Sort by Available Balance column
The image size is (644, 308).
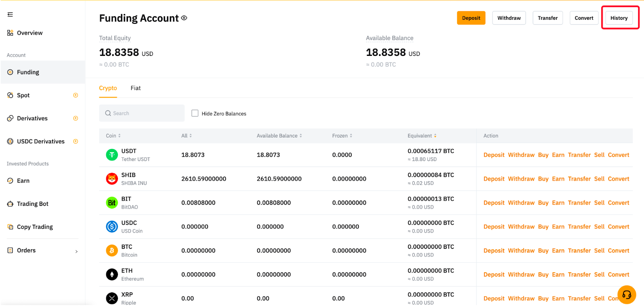click(x=279, y=136)
